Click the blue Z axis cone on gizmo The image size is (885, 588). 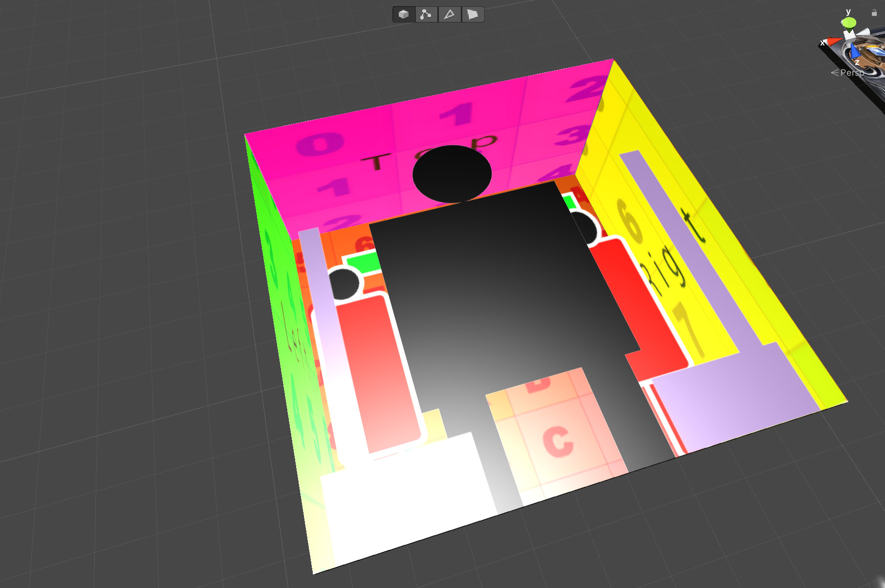pyautogui.click(x=855, y=51)
